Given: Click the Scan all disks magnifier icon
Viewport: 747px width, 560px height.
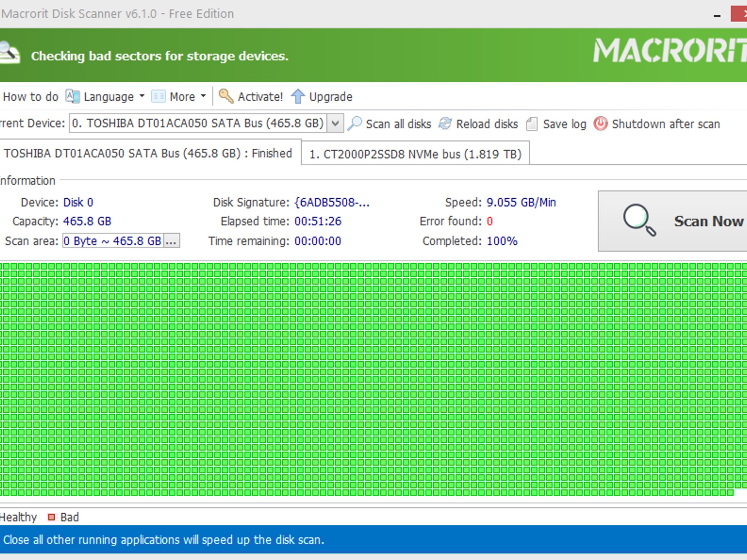Looking at the screenshot, I should tap(355, 124).
